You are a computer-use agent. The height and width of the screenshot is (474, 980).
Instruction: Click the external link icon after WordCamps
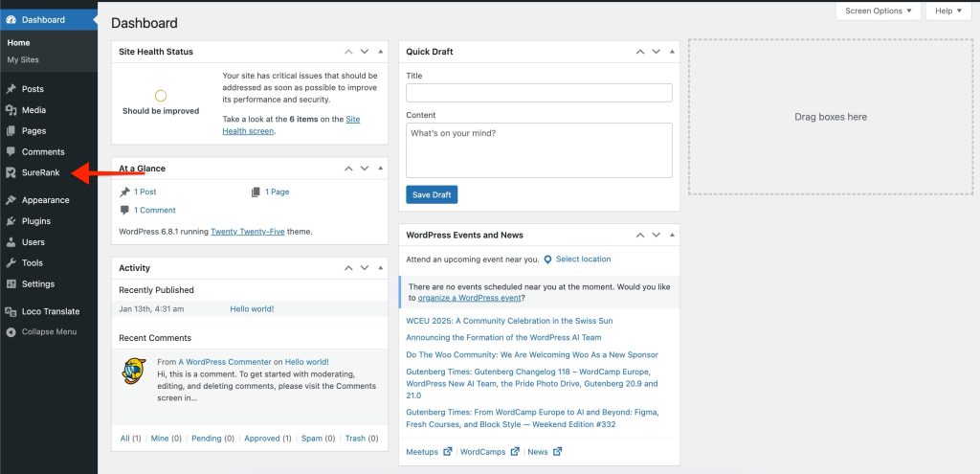(x=515, y=451)
